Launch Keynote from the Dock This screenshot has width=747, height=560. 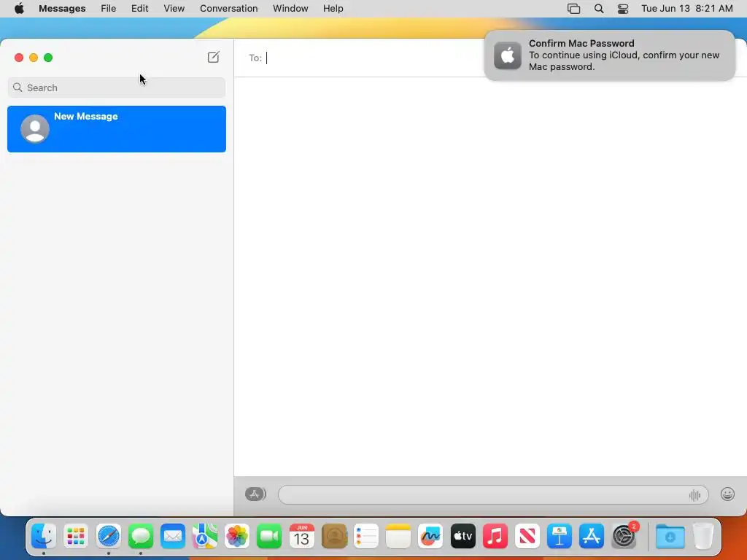[560, 536]
